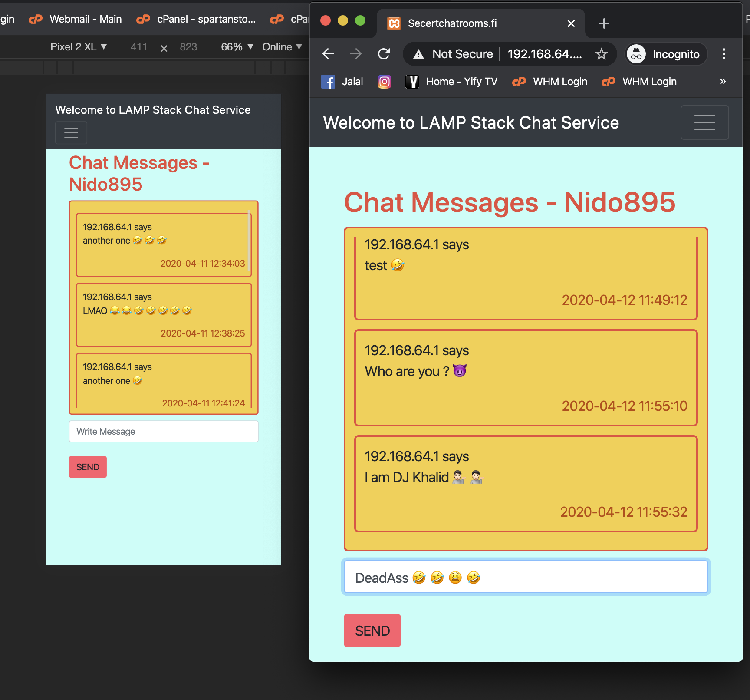750x700 pixels.
Task: Click the address bar showing 192.168.64
Action: pyautogui.click(x=545, y=54)
